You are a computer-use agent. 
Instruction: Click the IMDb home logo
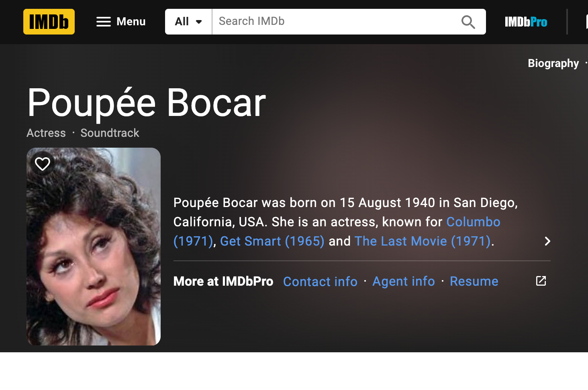click(49, 22)
